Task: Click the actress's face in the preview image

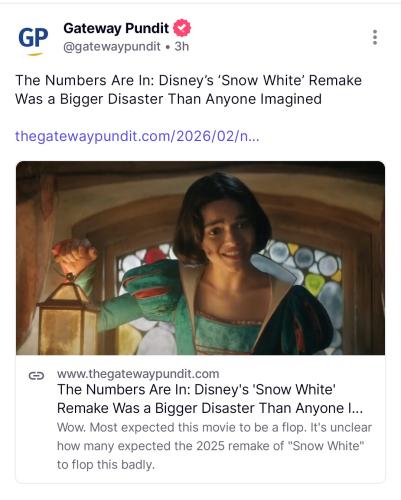Action: pyautogui.click(x=227, y=235)
